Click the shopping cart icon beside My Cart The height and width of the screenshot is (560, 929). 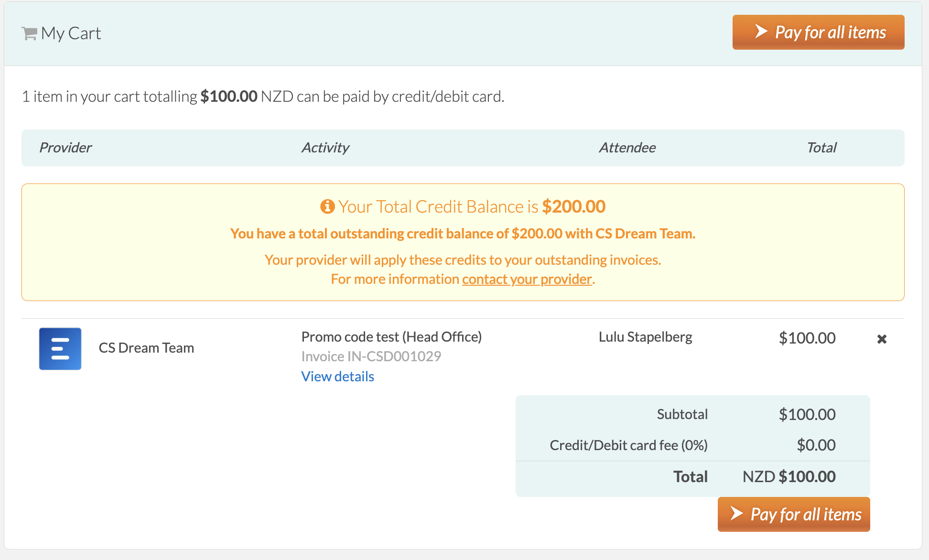tap(29, 33)
